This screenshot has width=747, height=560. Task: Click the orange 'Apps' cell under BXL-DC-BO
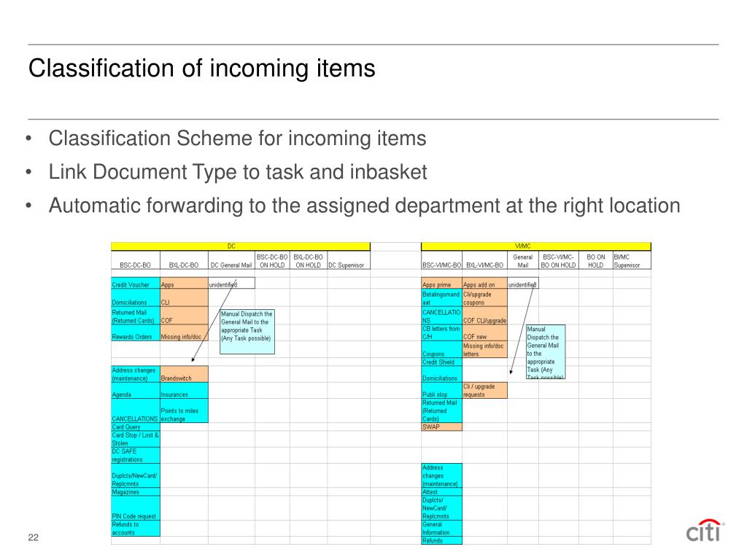tap(184, 284)
